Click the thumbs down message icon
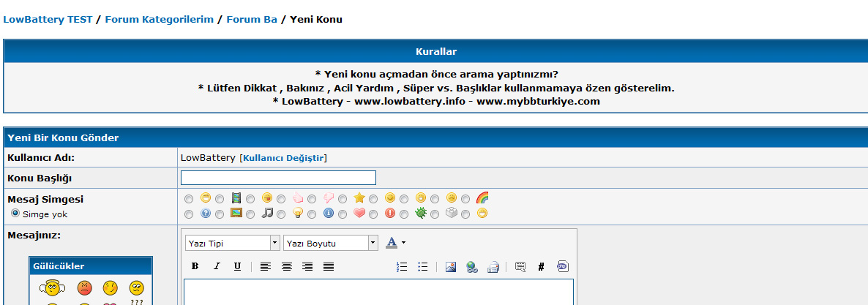The image size is (868, 305). point(329,197)
